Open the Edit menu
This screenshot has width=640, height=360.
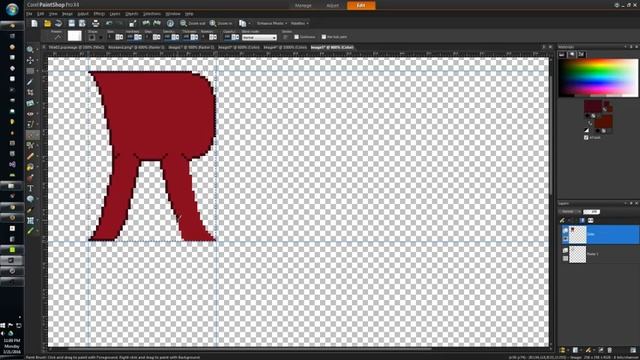(x=40, y=14)
